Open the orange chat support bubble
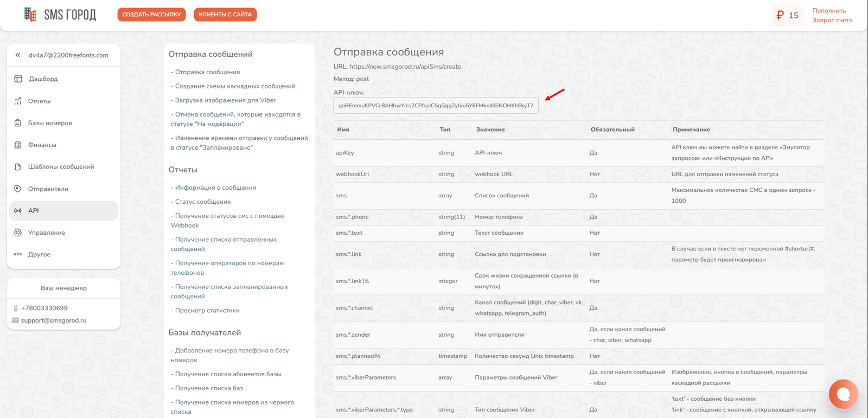868x418 pixels. (x=843, y=394)
